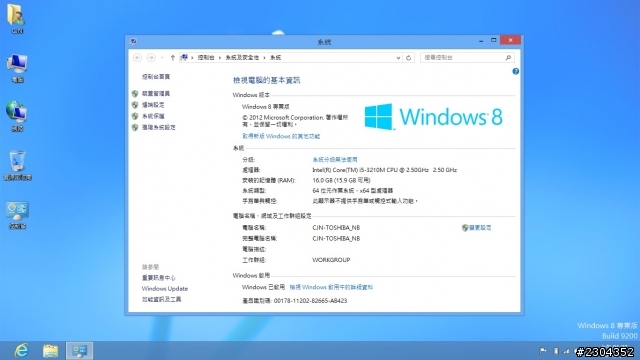Click the computer icon in address bar

[x=184, y=58]
